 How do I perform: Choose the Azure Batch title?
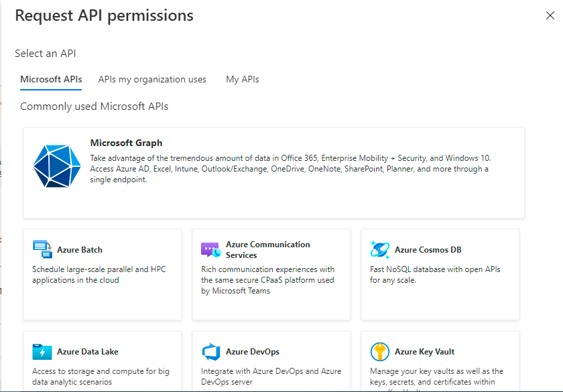[80, 249]
